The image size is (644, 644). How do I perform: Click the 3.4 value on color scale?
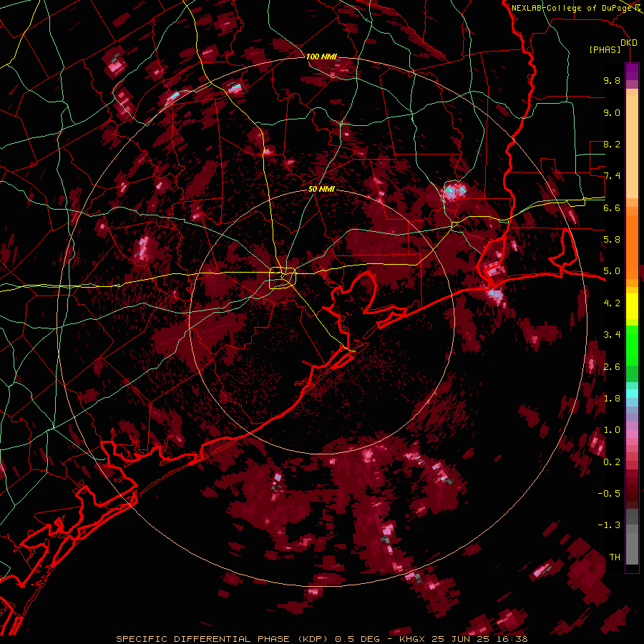point(612,335)
